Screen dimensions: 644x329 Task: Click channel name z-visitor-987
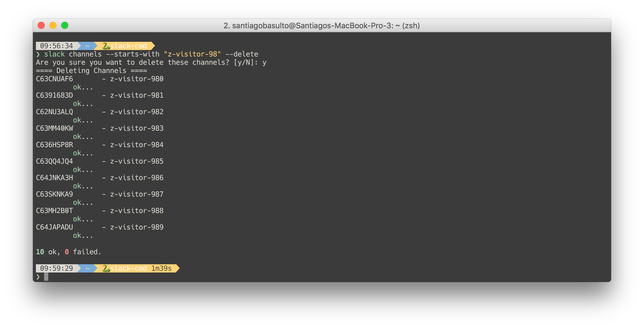pyautogui.click(x=137, y=194)
